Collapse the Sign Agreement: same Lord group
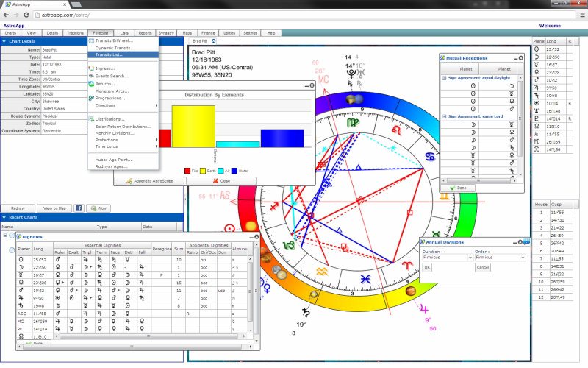Viewport: 588px width, 368px height. (x=443, y=116)
